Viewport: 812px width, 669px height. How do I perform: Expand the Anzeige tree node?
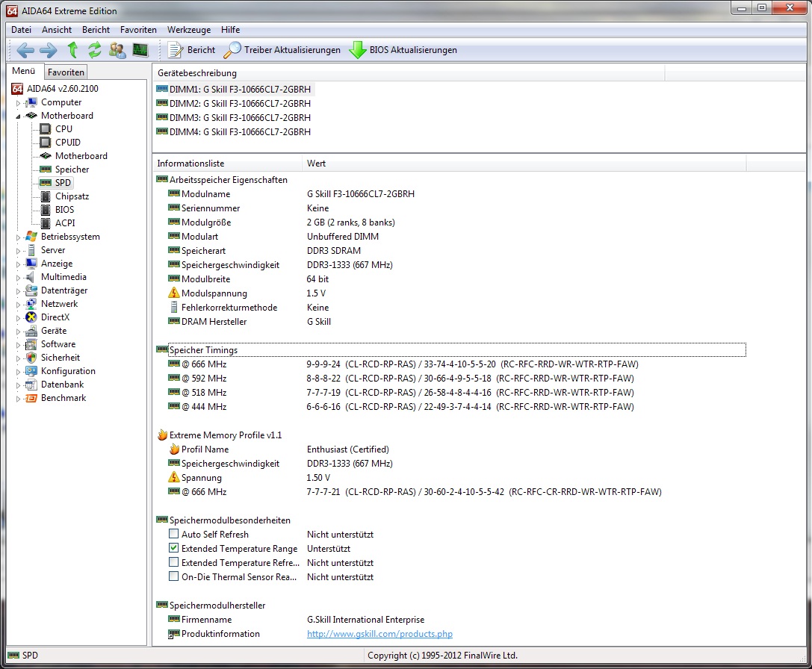tap(18, 264)
